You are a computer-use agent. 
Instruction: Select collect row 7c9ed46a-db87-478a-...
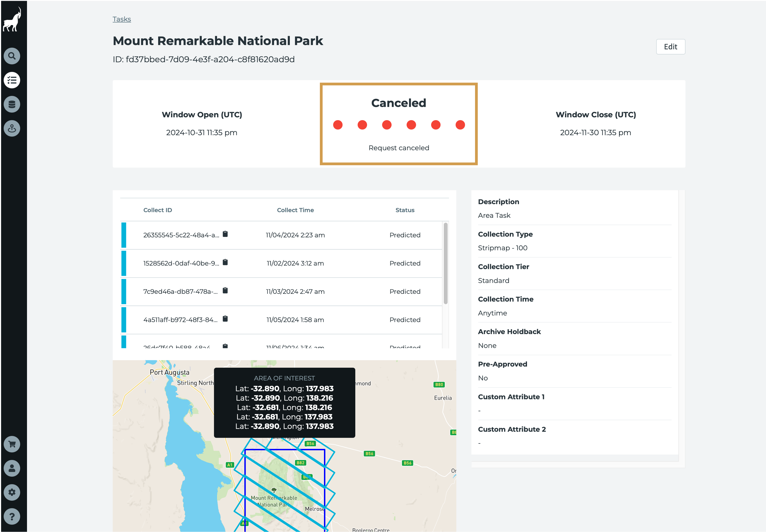click(281, 292)
